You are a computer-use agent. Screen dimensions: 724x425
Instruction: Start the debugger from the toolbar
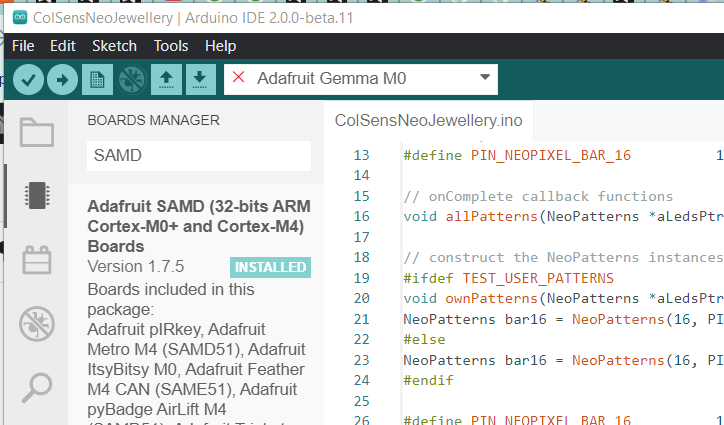[131, 78]
